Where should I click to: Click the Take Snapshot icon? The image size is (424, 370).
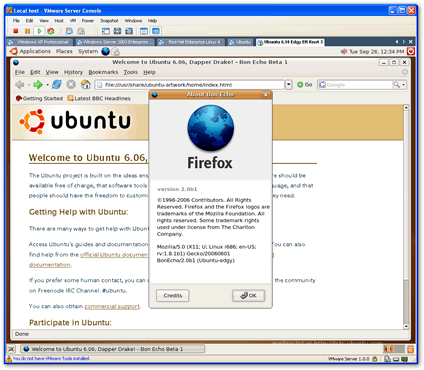[69, 31]
